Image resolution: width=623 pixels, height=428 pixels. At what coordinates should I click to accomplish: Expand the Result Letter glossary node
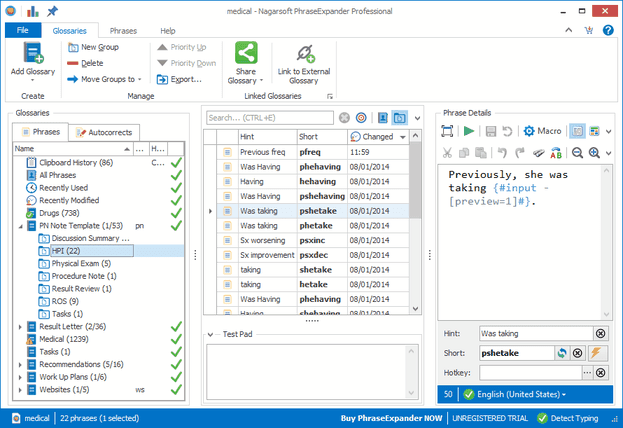(20, 327)
